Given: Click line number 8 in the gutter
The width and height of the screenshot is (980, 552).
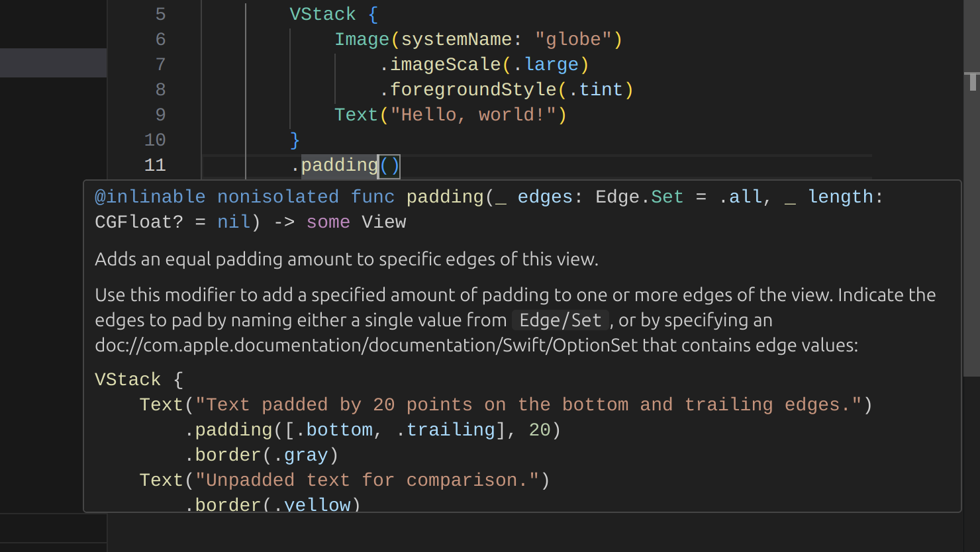Looking at the screenshot, I should coord(160,90).
